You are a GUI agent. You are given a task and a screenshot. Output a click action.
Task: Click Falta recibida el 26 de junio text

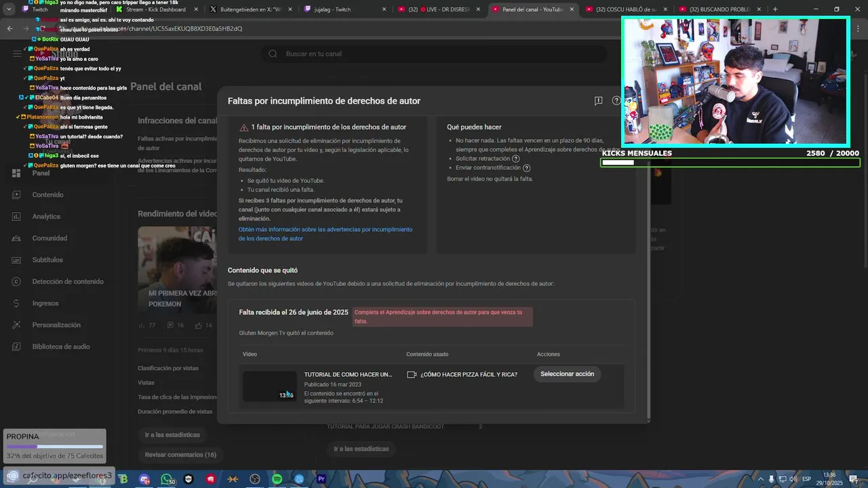[x=294, y=312]
